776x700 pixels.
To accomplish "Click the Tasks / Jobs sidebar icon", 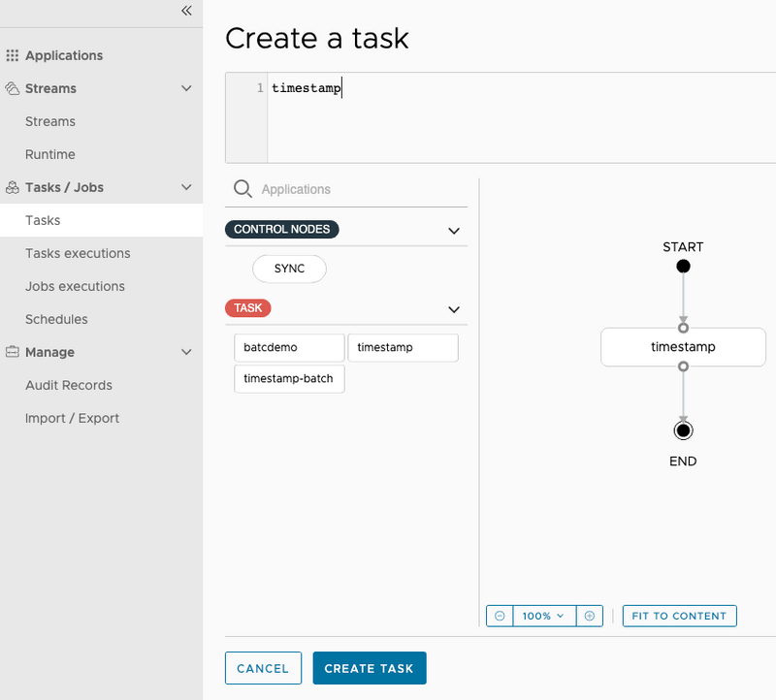I will [x=14, y=187].
